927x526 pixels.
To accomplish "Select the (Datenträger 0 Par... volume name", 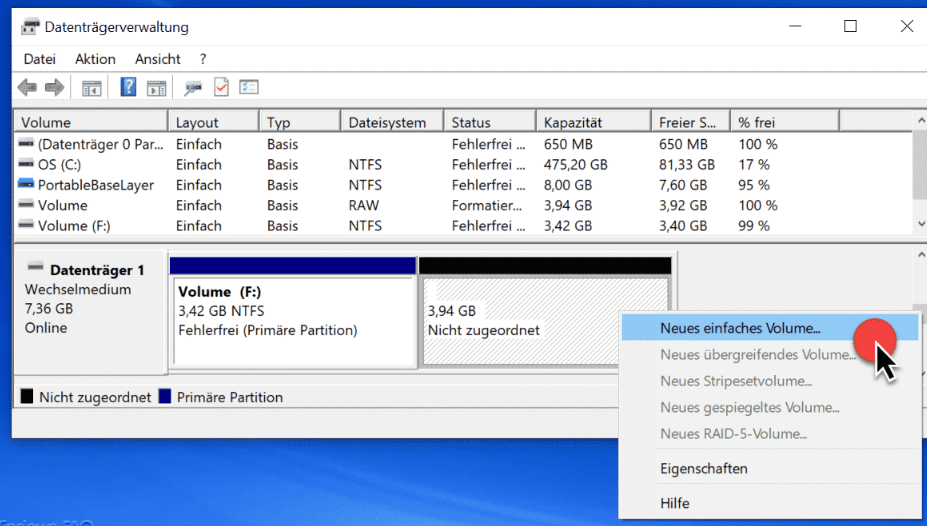I will click(101, 144).
